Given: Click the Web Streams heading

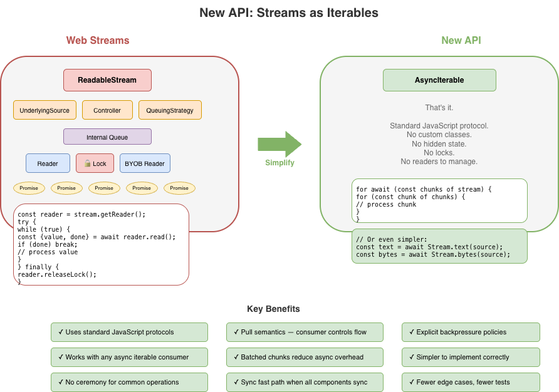Looking at the screenshot, I should click(x=98, y=41).
